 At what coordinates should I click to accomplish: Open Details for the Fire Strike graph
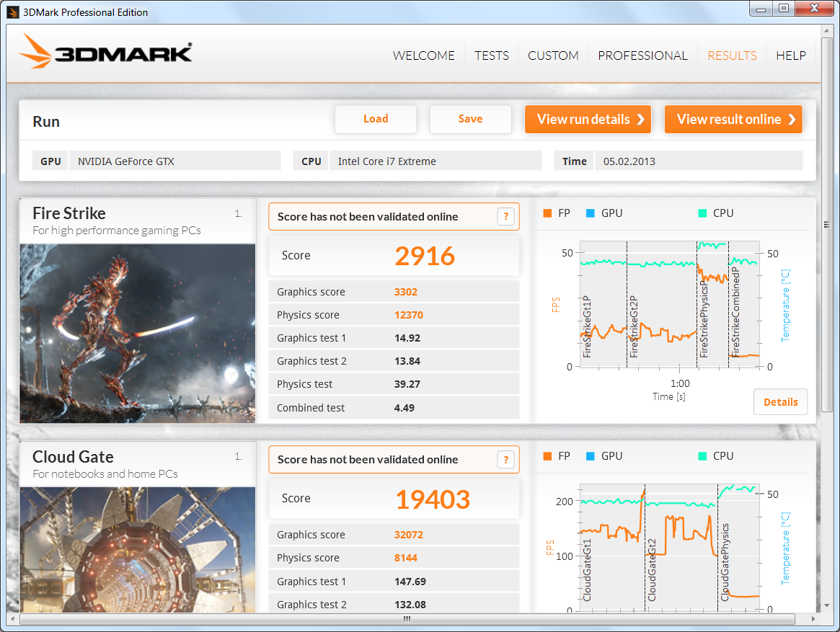click(x=780, y=401)
